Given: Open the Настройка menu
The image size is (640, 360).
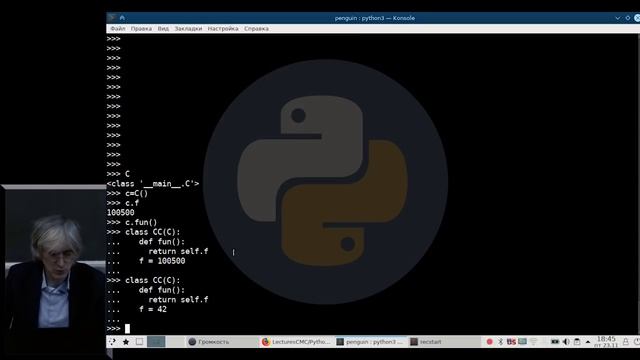Looking at the screenshot, I should tap(223, 29).
